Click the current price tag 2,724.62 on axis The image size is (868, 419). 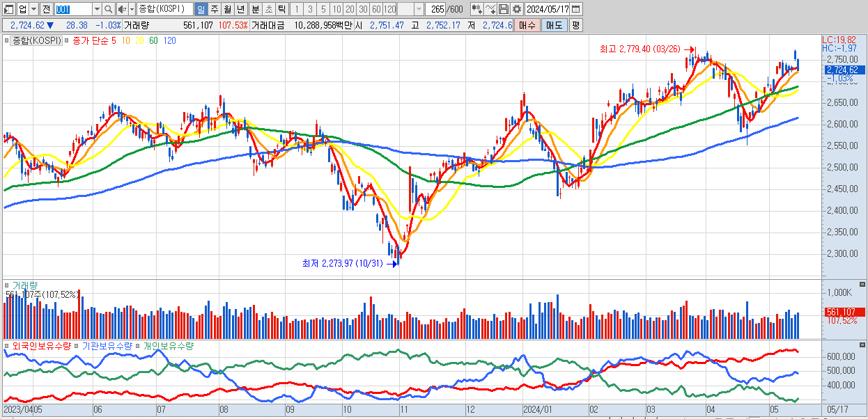coord(844,70)
